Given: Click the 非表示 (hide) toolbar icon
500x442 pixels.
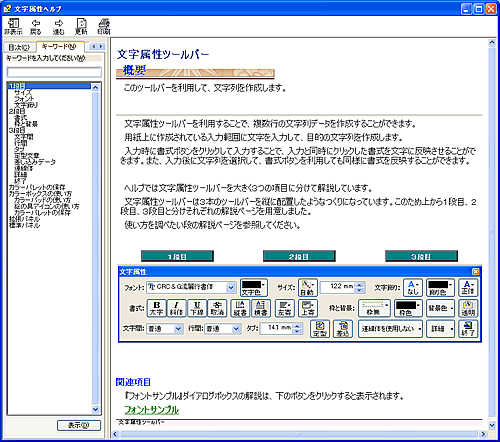Looking at the screenshot, I should (x=13, y=26).
